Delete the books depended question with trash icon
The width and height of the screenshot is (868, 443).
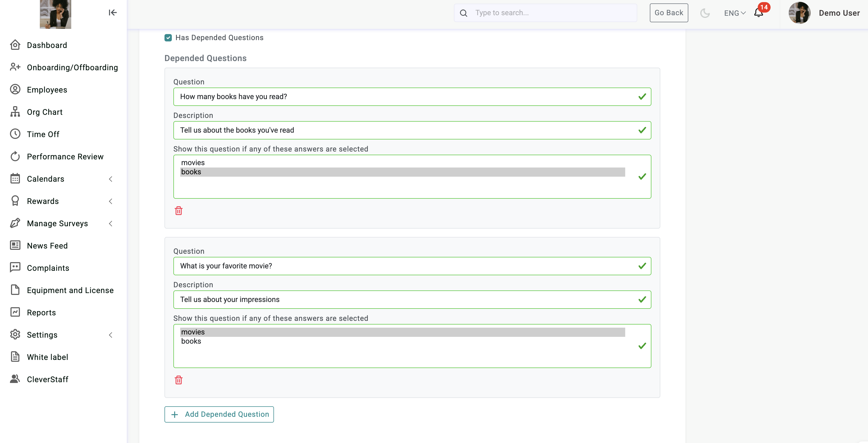pos(179,211)
